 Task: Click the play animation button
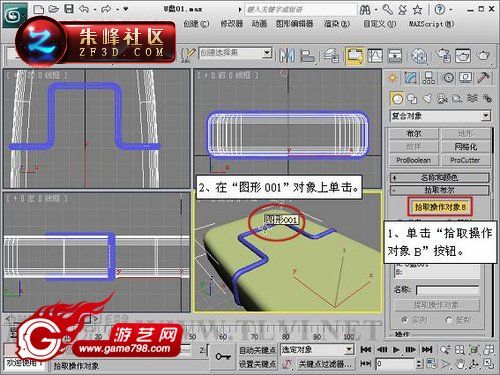pyautogui.click(x=396, y=350)
